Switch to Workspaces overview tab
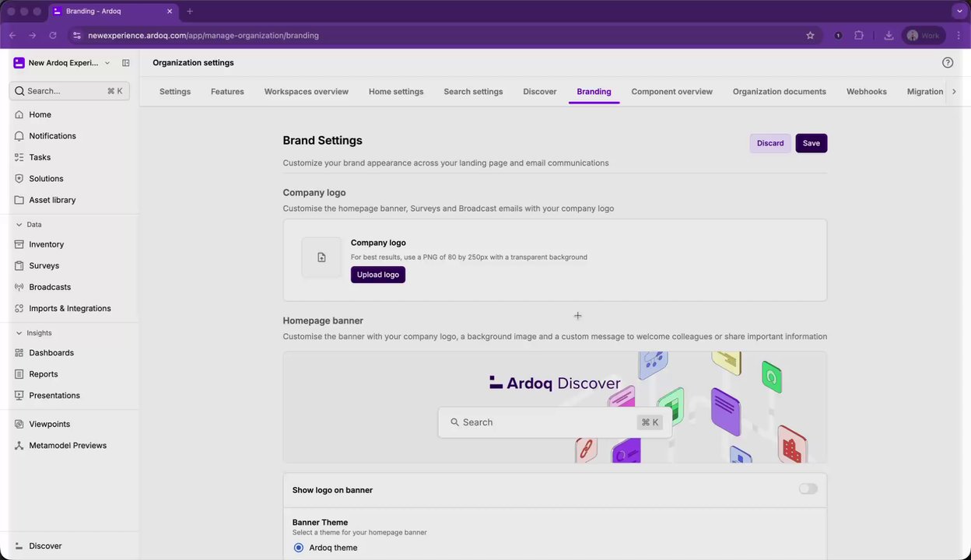This screenshot has width=971, height=560. pos(307,92)
